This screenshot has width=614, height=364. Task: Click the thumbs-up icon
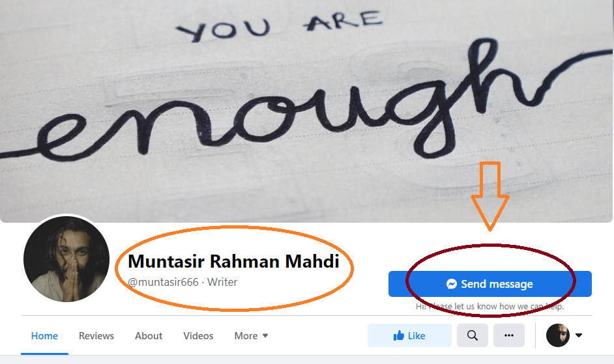coord(399,335)
